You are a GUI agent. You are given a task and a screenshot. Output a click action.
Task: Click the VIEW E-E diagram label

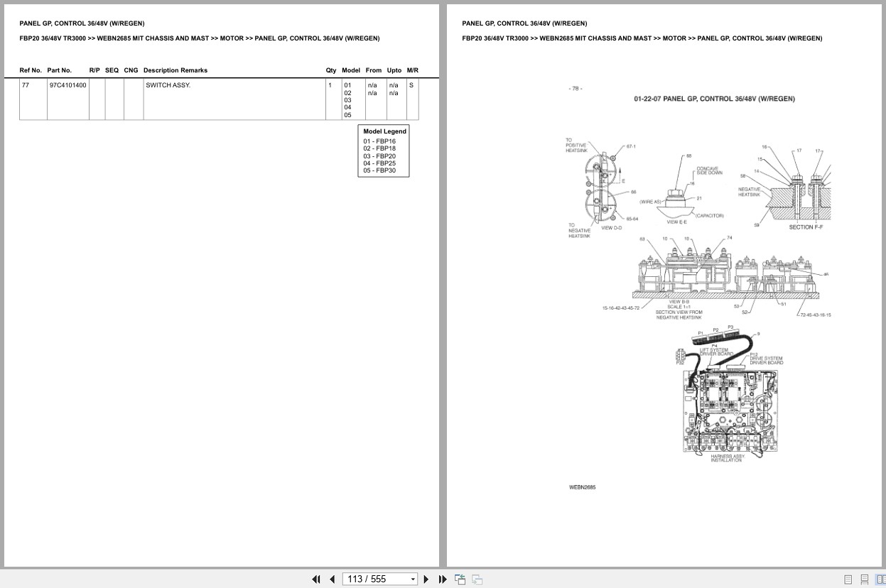tap(676, 222)
